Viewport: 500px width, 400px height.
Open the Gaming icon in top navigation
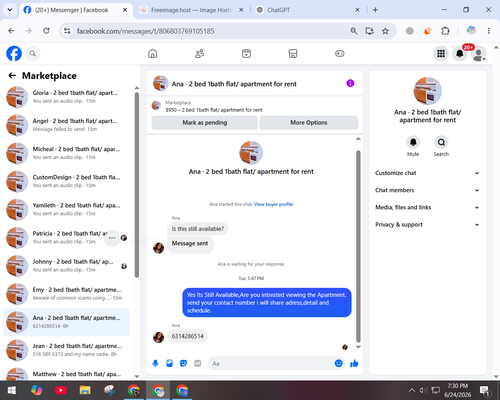pos(340,53)
